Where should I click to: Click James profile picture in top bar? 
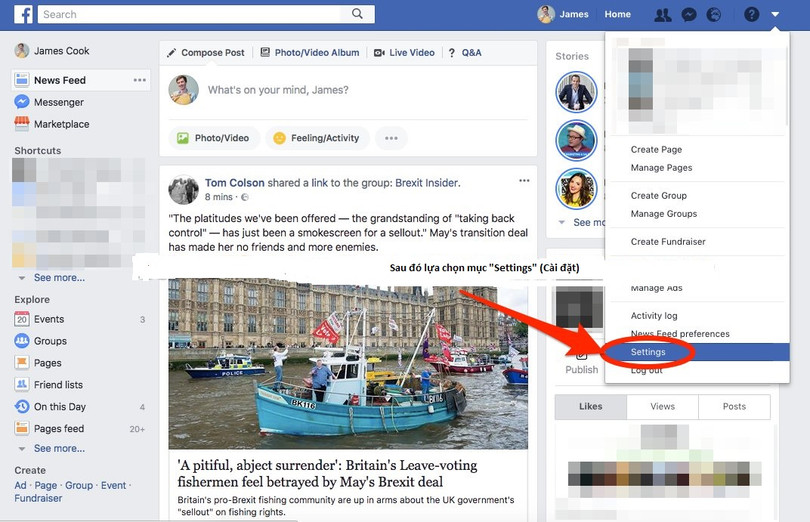pos(546,14)
